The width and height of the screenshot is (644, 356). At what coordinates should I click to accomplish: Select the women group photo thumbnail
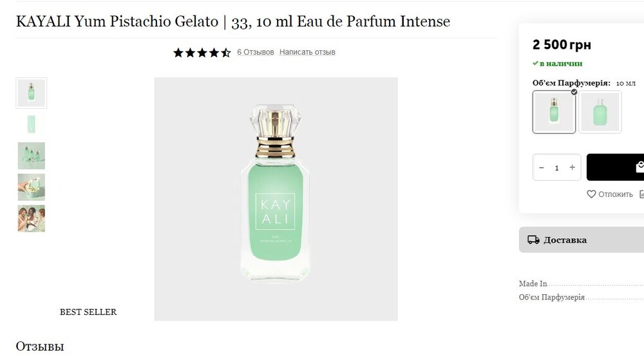[31, 219]
